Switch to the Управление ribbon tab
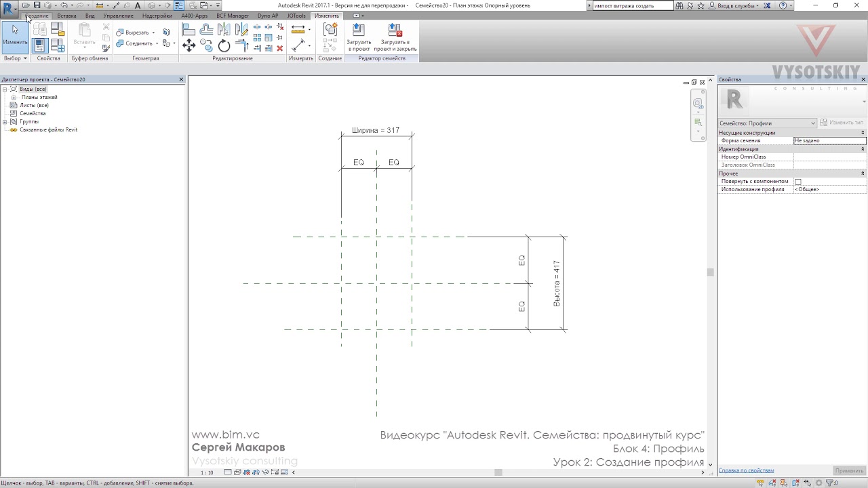This screenshot has height=488, width=868. [x=118, y=16]
